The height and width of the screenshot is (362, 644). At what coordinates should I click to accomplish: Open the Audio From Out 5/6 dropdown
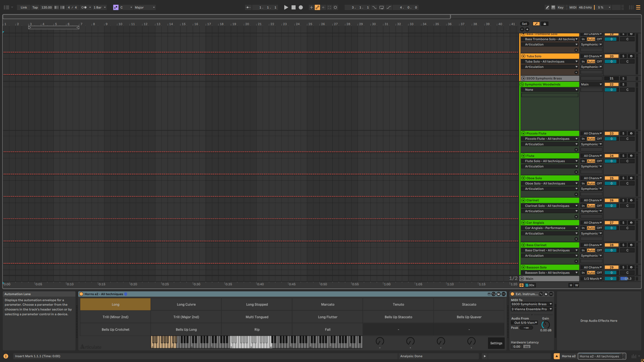524,323
